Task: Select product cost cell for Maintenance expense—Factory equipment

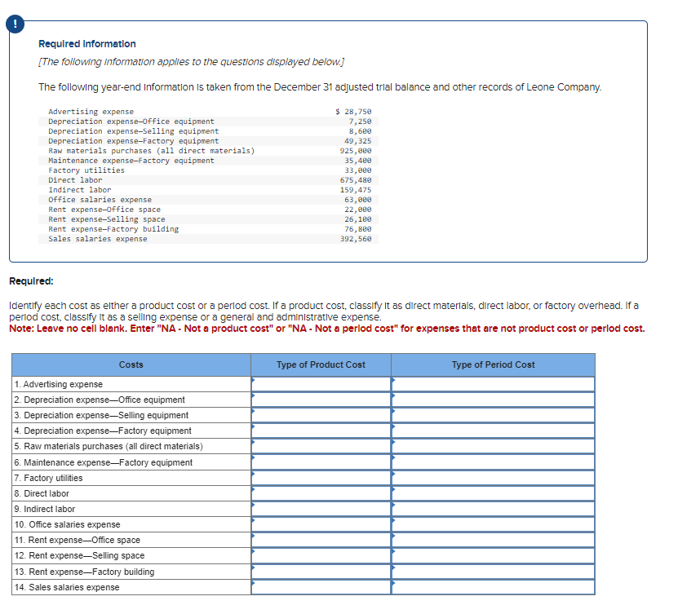Action: (x=321, y=462)
